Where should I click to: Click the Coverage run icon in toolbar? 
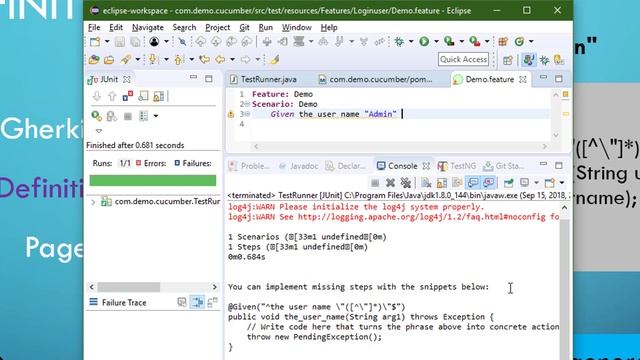click(x=449, y=42)
